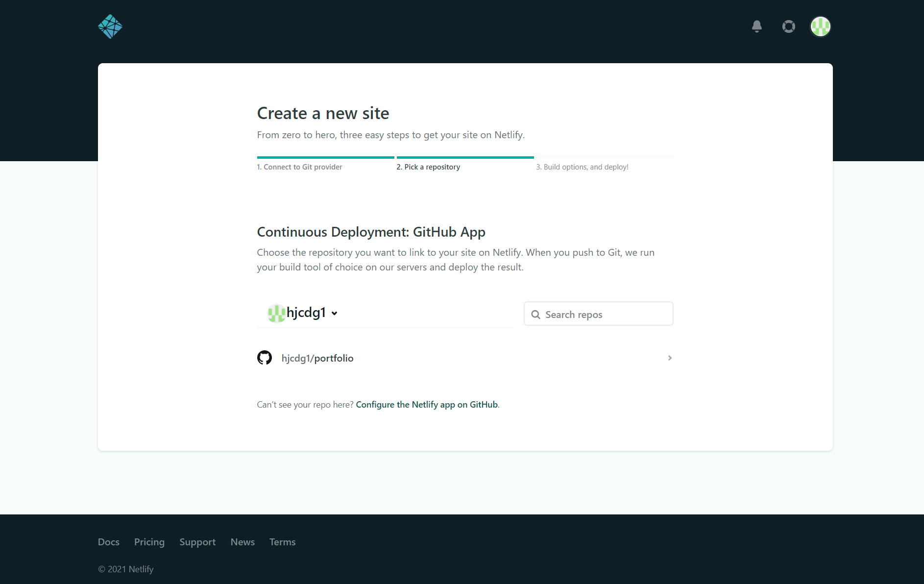924x584 pixels.
Task: Click the Create a new site heading
Action: (323, 113)
